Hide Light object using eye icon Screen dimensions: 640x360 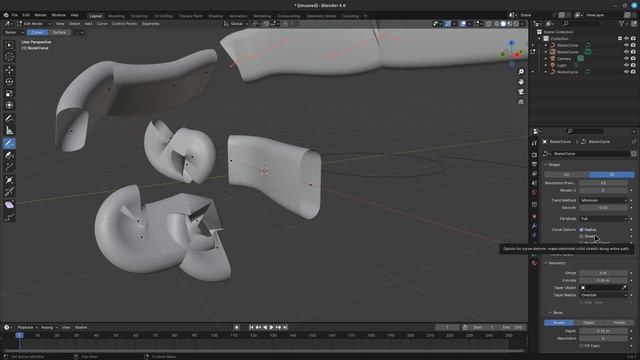click(x=626, y=65)
